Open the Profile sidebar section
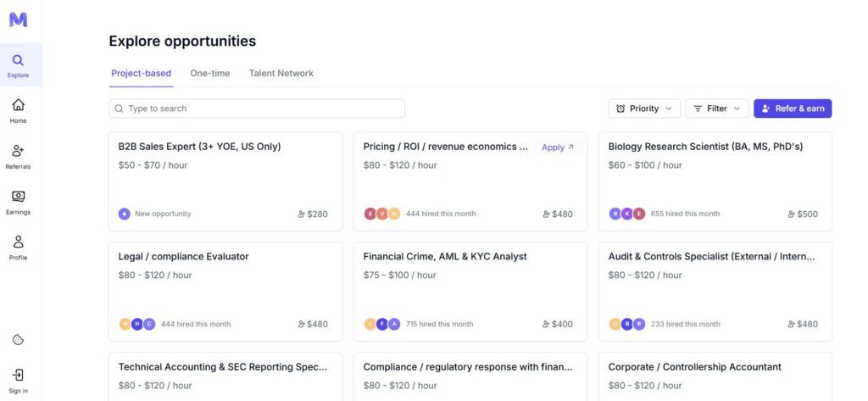Viewport: 868px width, 401px height. (x=19, y=248)
